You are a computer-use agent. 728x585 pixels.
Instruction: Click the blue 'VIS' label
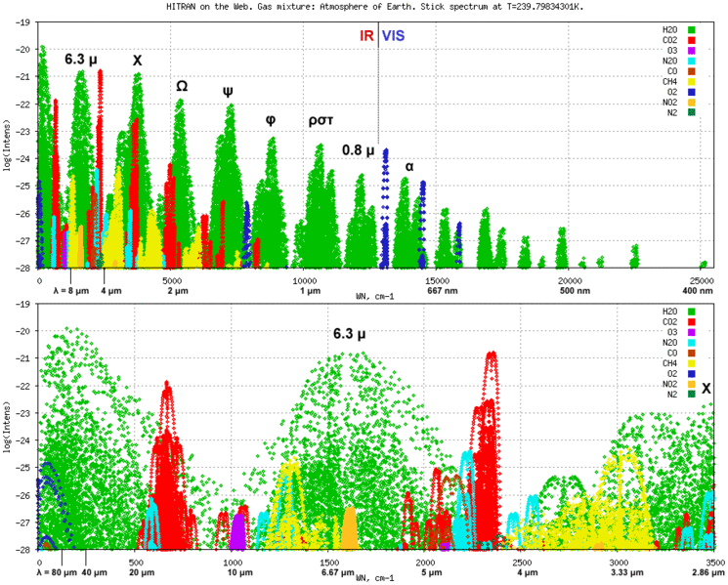pos(393,36)
